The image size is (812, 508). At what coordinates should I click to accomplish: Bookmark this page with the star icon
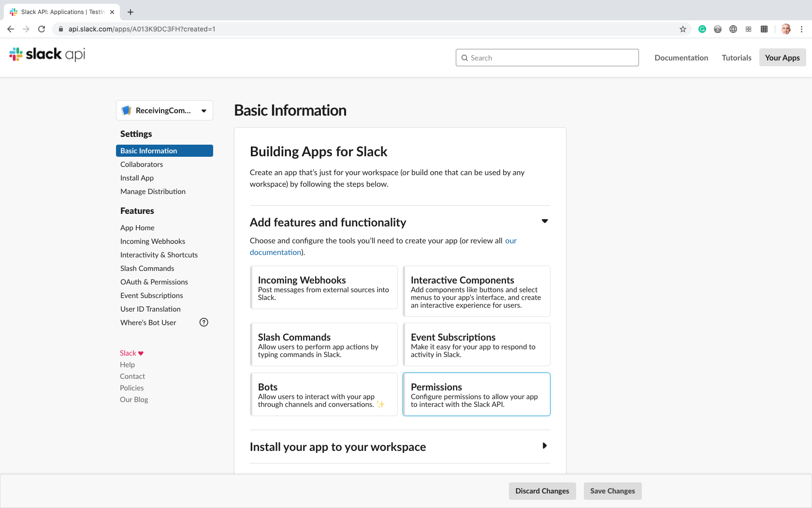683,29
